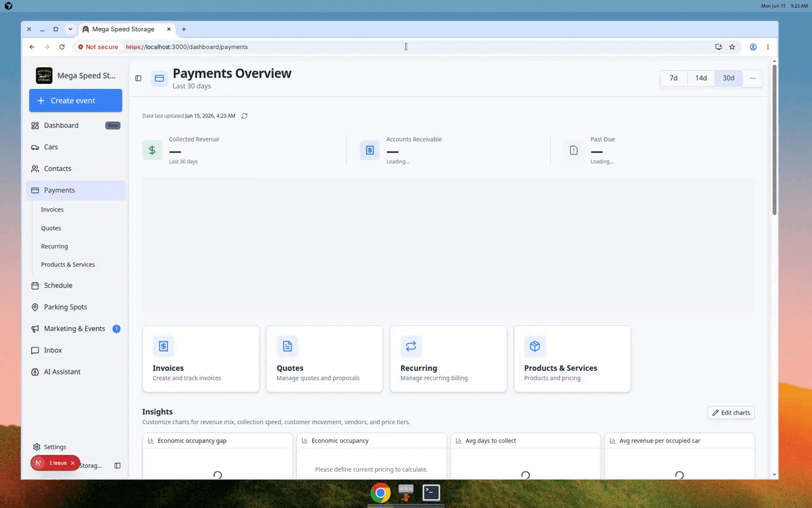Open the tab search dropdown arrow
Screen dimensions: 812x508
(x=70, y=29)
